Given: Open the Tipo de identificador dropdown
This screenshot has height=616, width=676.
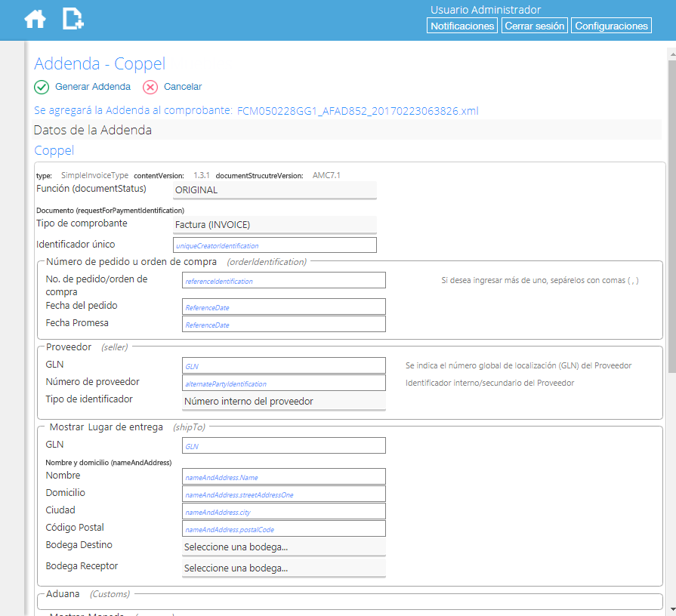Looking at the screenshot, I should (x=284, y=402).
